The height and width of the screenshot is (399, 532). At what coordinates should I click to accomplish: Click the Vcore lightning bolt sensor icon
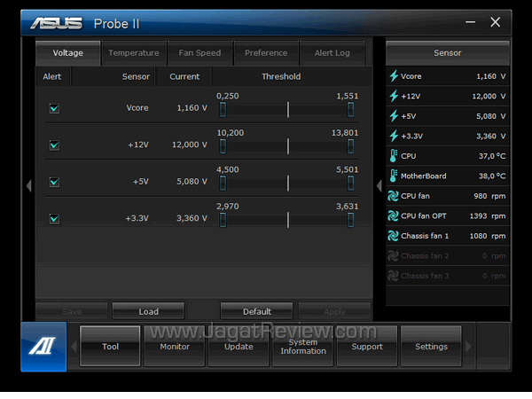[x=395, y=76]
